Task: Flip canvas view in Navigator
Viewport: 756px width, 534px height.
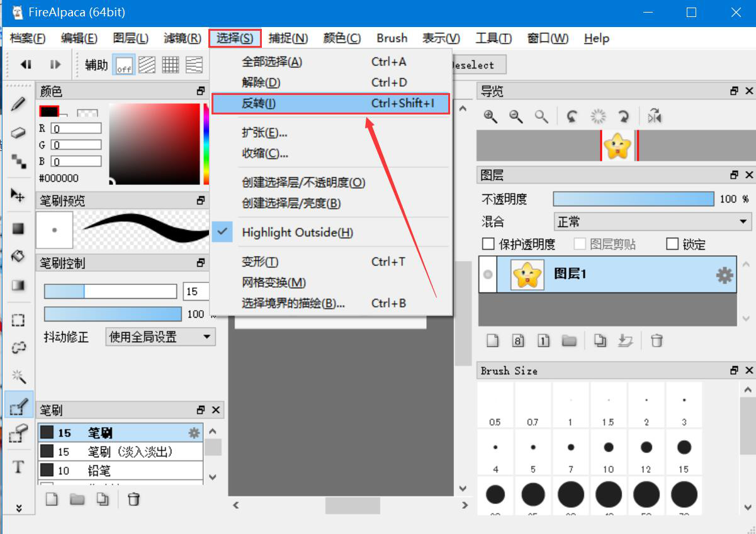Action: tap(655, 116)
